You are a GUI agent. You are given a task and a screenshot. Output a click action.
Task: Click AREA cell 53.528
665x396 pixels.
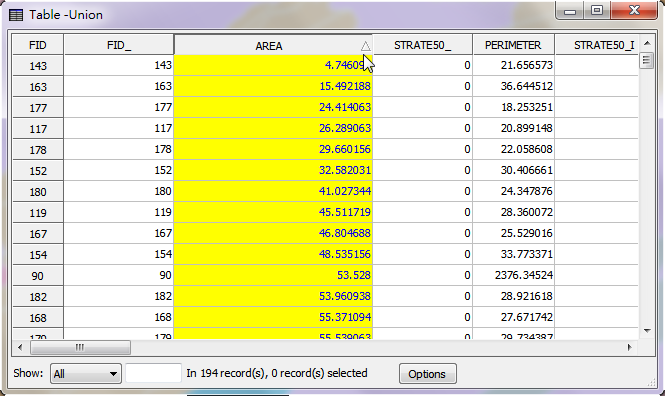pyautogui.click(x=273, y=276)
